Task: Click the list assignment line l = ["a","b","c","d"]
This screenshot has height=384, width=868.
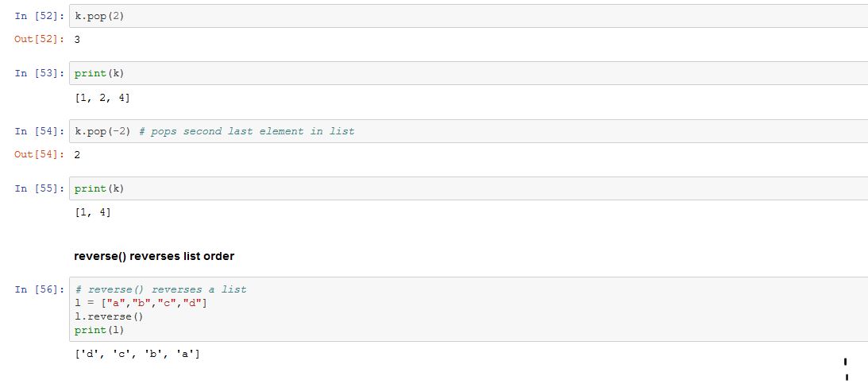Action: coord(141,303)
